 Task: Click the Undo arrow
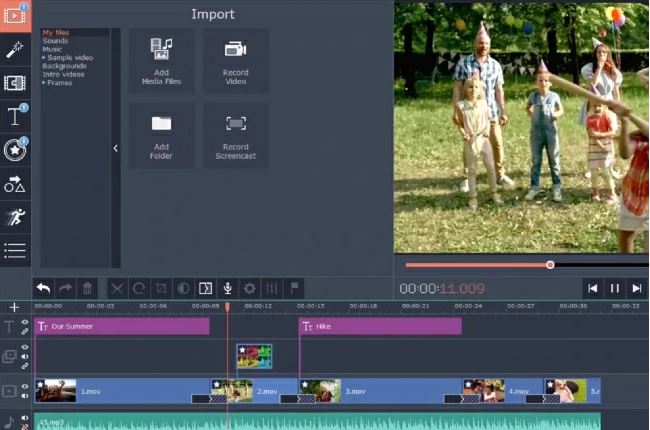click(43, 288)
